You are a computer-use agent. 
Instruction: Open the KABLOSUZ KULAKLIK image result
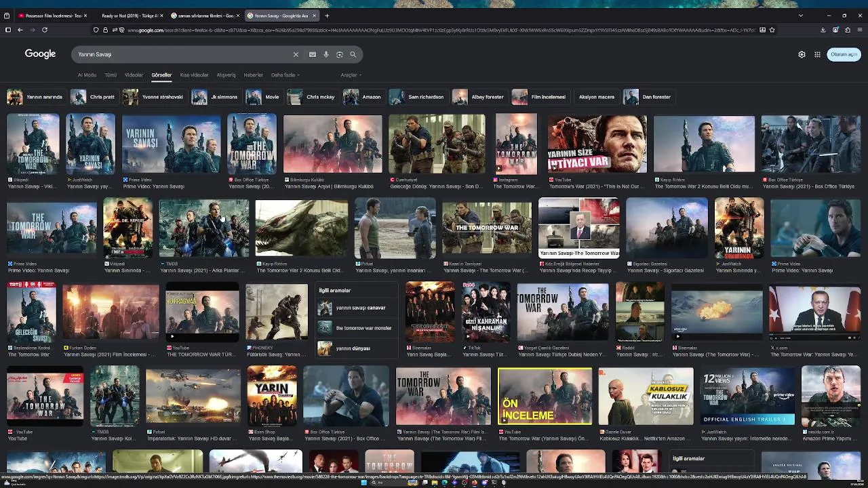(x=646, y=396)
